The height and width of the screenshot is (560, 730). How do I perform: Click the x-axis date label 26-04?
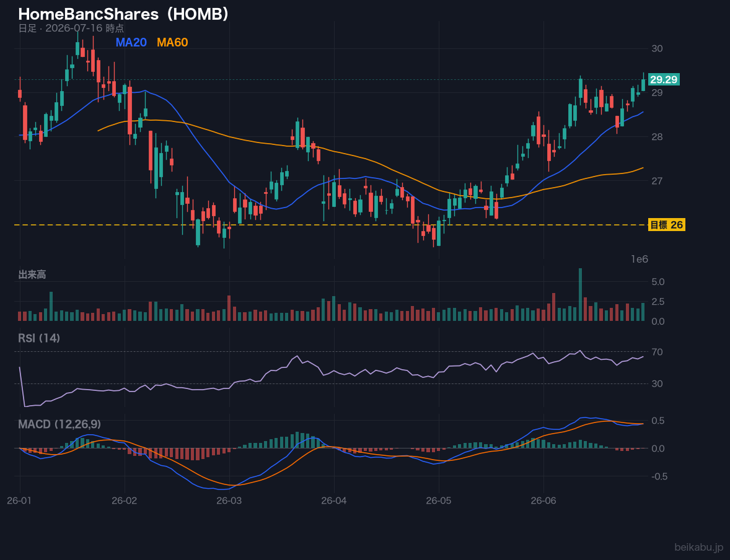pyautogui.click(x=334, y=501)
